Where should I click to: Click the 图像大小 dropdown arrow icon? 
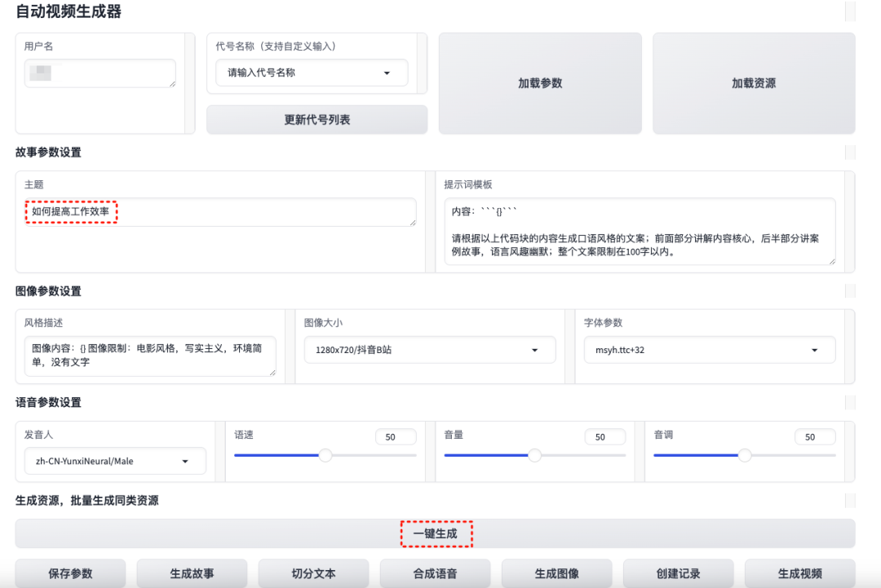(535, 351)
